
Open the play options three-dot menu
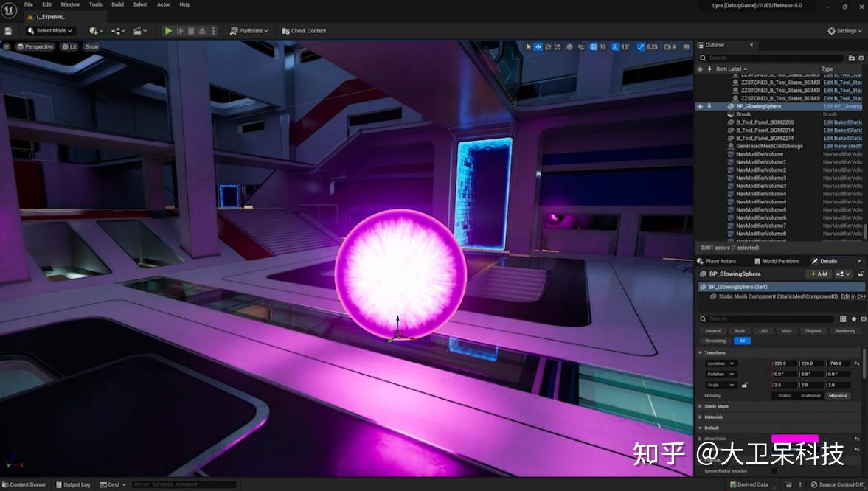(214, 31)
